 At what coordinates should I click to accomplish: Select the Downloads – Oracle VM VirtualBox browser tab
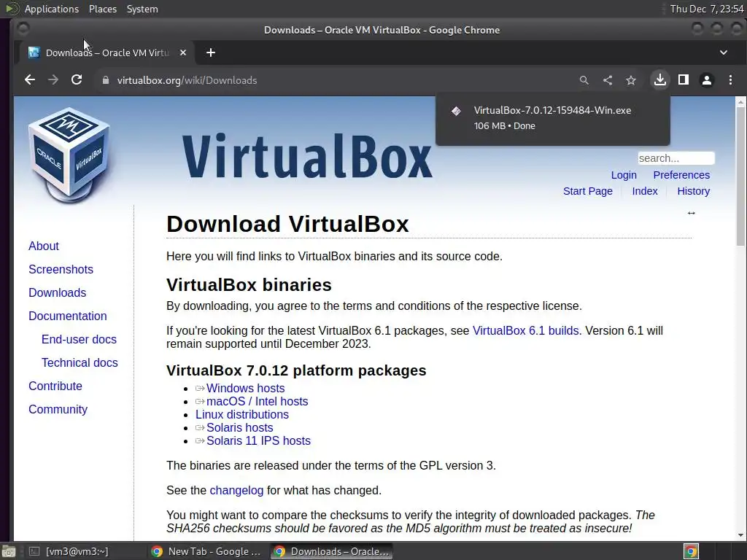click(107, 52)
